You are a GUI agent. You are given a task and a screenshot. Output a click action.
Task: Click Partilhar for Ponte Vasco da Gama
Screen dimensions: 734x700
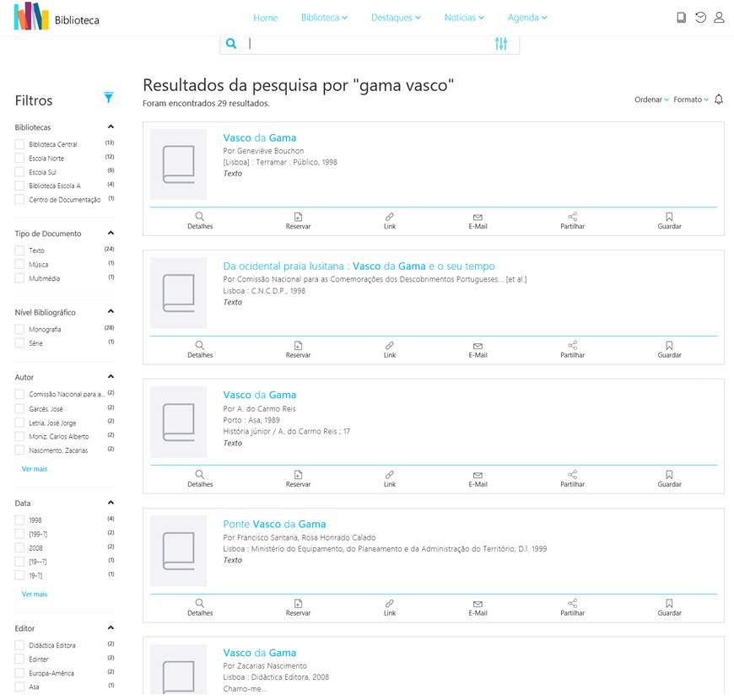(x=572, y=607)
